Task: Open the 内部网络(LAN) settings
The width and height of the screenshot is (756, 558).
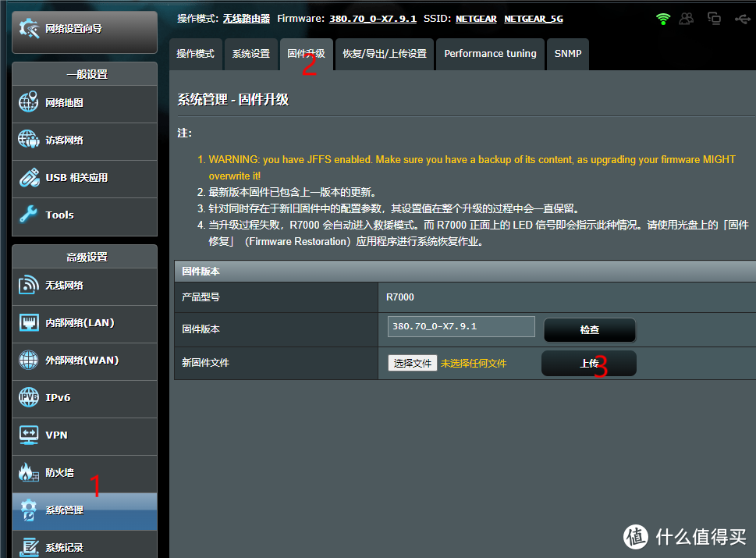Action: 83,324
